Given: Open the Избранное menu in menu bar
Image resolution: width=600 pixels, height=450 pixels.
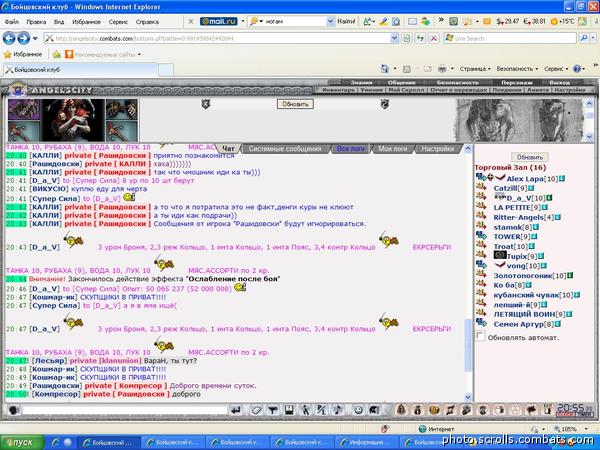Looking at the screenshot, I should coord(86,22).
